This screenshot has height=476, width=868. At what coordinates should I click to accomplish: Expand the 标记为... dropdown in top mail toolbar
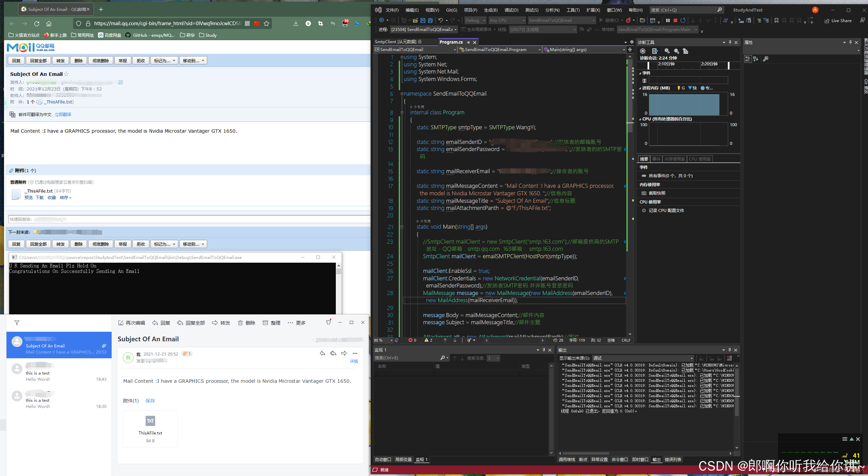(x=164, y=61)
